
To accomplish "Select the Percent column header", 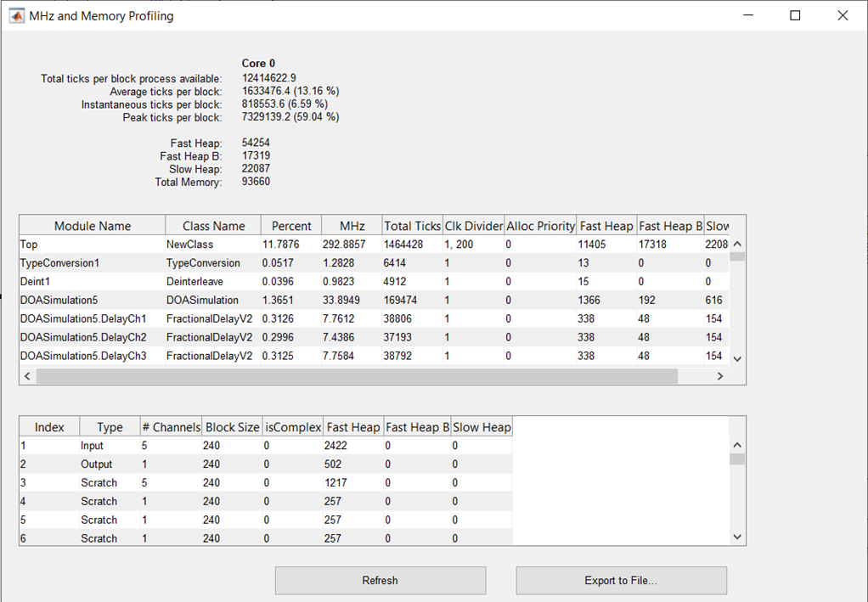I will 291,226.
